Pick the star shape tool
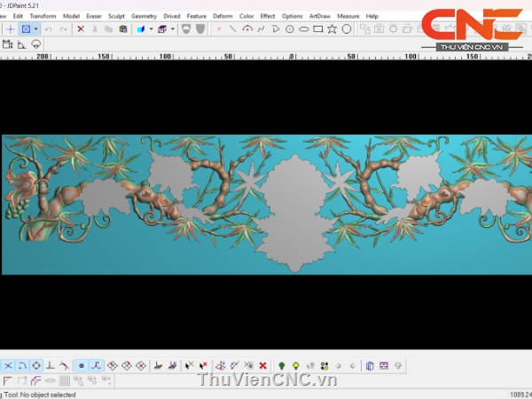 point(332,29)
